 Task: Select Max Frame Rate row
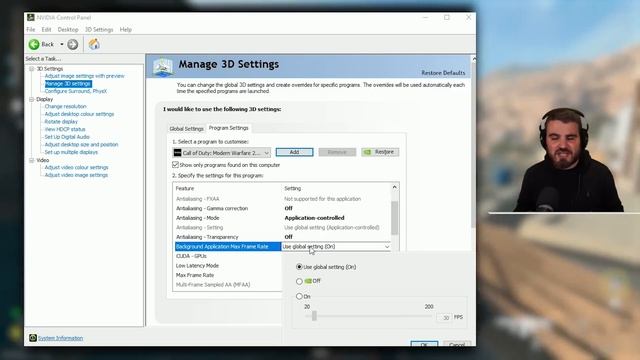click(x=228, y=275)
